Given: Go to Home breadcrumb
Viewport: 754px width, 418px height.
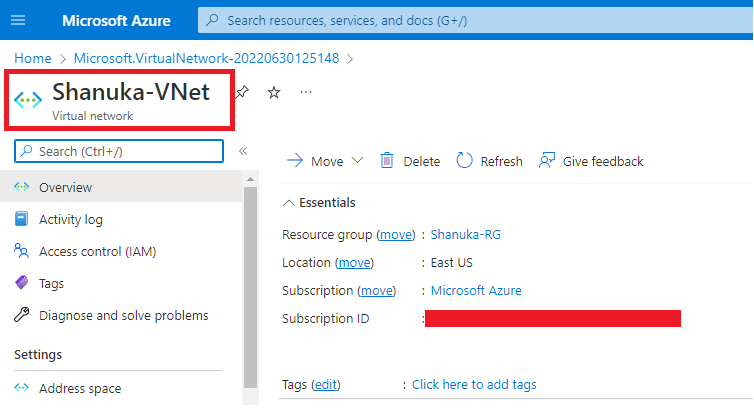Looking at the screenshot, I should pyautogui.click(x=33, y=58).
